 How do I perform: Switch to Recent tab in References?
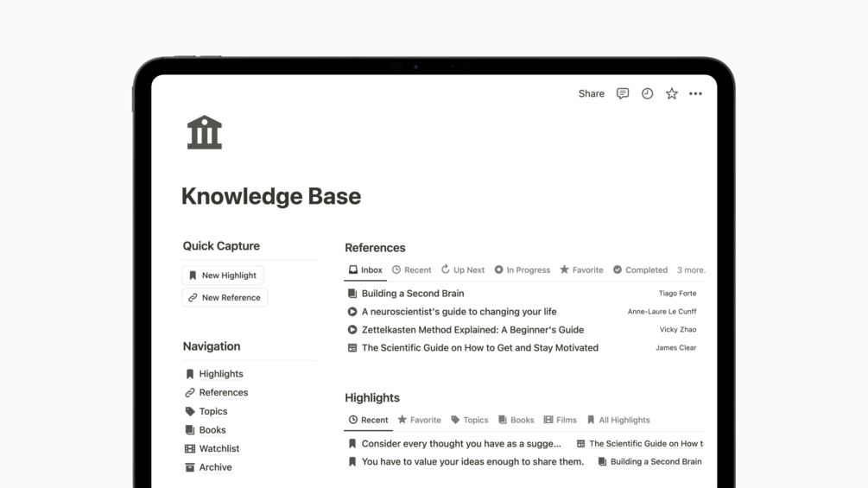pos(411,270)
